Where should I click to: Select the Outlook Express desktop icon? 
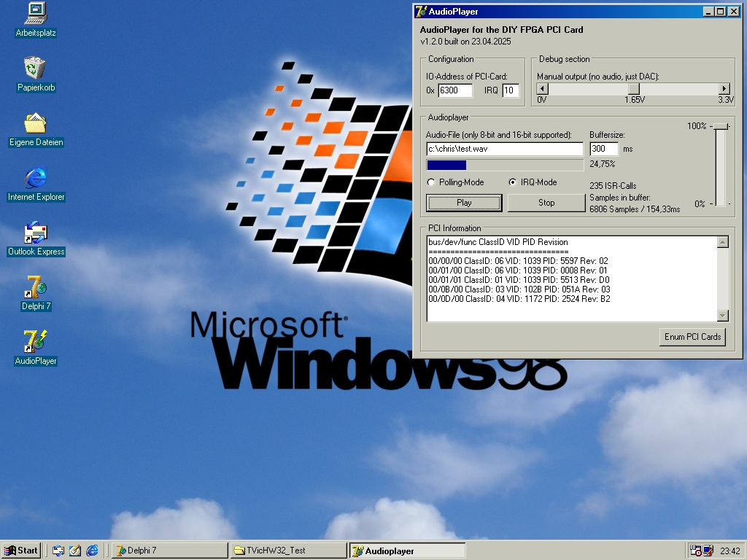click(x=36, y=238)
